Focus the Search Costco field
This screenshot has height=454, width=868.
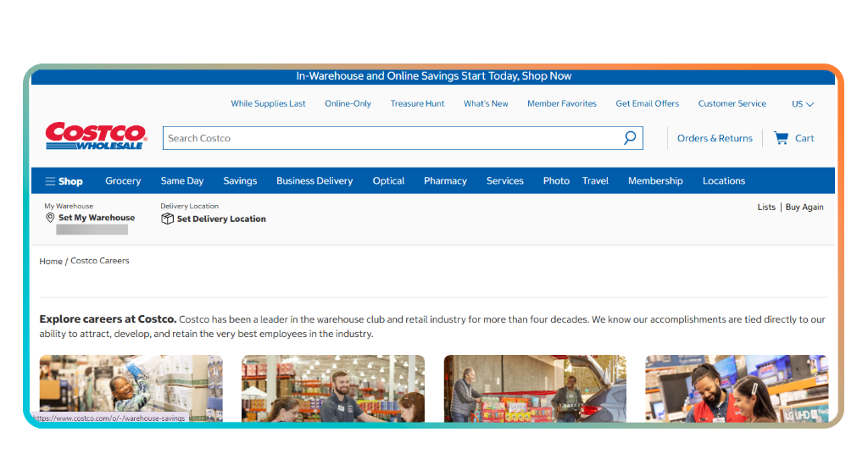click(x=403, y=138)
